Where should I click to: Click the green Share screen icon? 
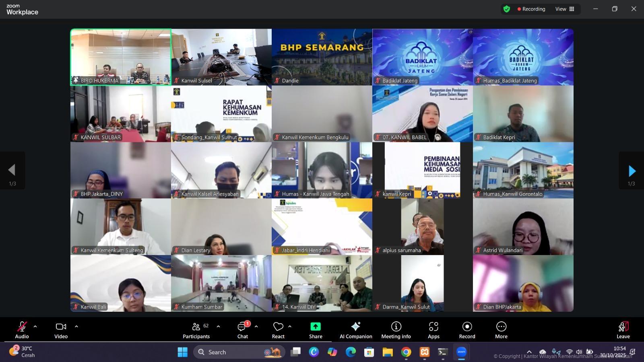coord(316,327)
